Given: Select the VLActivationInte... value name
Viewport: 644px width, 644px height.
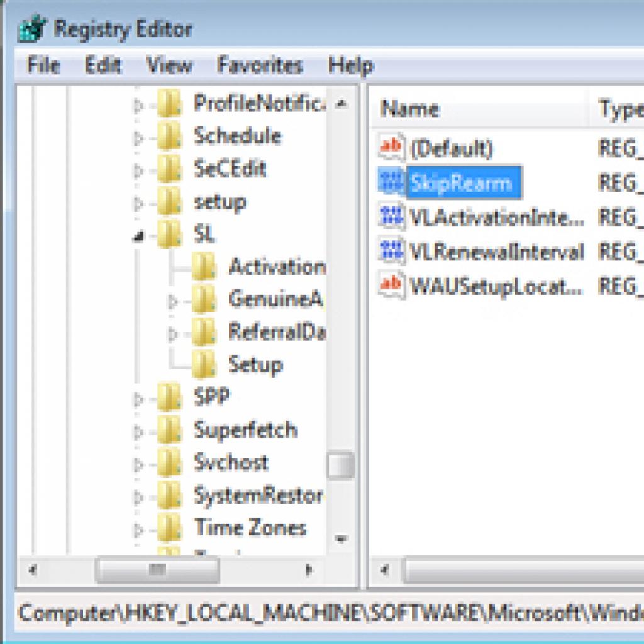Looking at the screenshot, I should (497, 217).
